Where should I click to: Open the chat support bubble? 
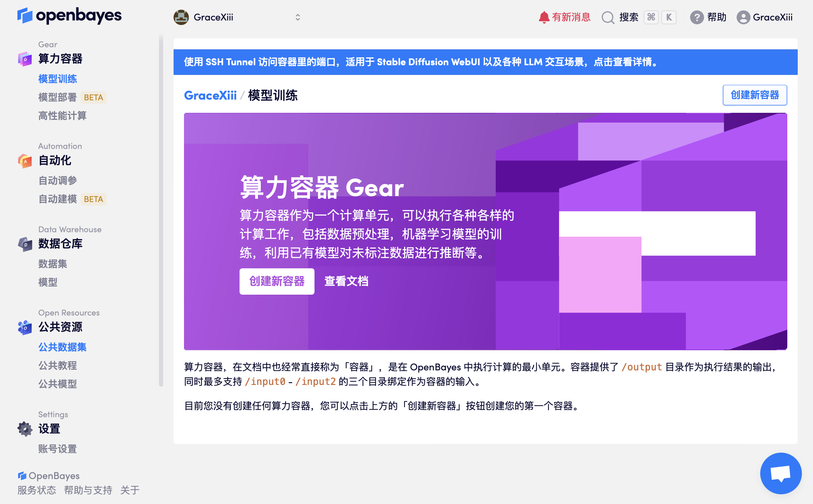coord(780,473)
